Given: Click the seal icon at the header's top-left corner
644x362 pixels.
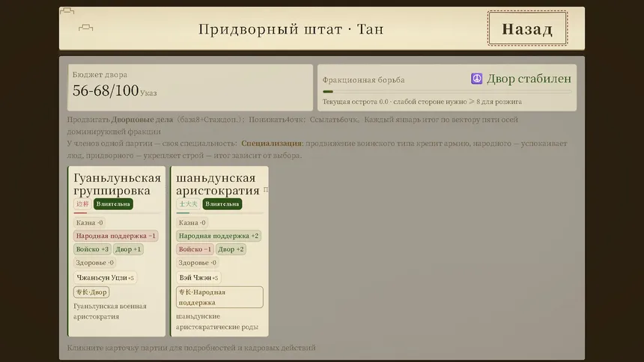Looking at the screenshot, I should 67,10.
